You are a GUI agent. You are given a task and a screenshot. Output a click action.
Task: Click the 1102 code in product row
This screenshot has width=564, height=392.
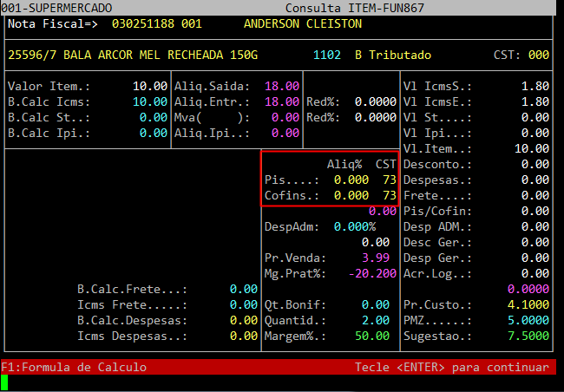tap(328, 55)
